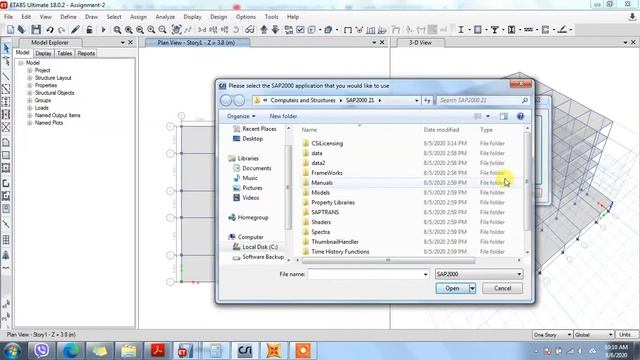Select Documents library in navigation pane
640x360 pixels.
256,168
